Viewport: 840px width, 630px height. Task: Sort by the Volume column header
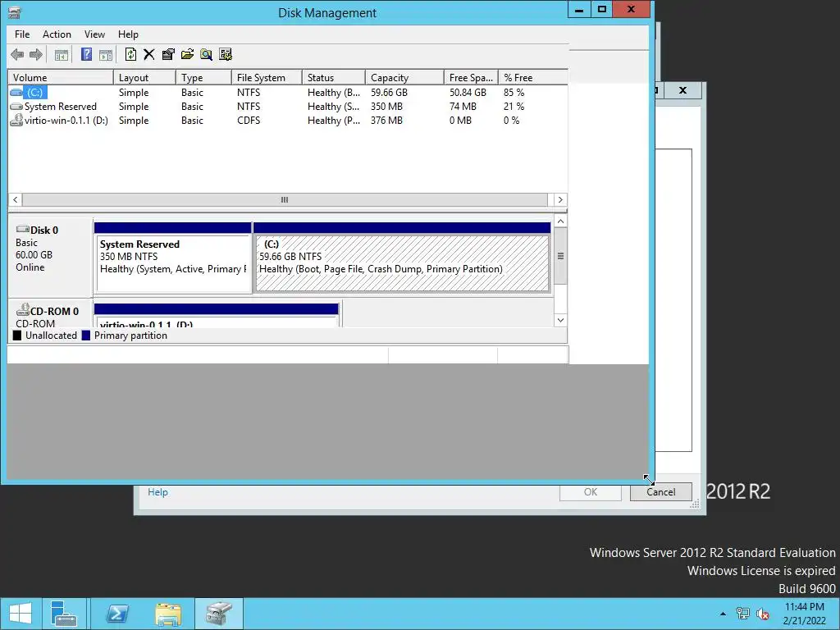click(61, 78)
